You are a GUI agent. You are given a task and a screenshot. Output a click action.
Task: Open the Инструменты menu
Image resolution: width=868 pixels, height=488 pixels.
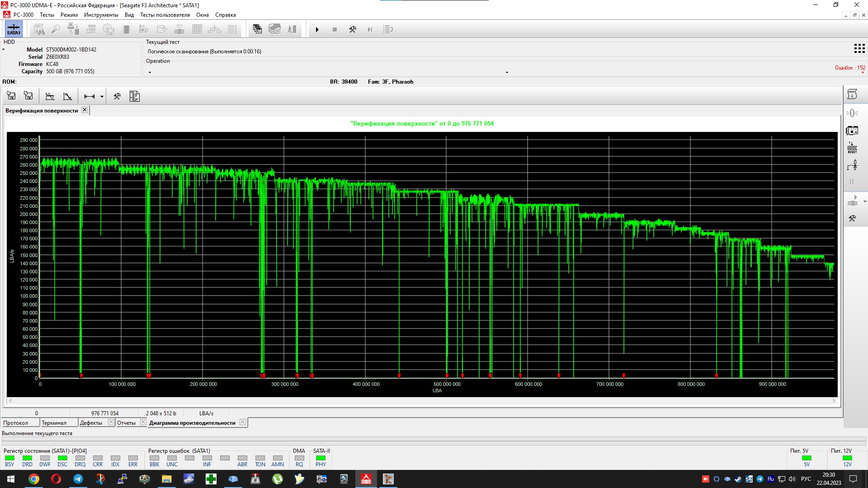101,15
